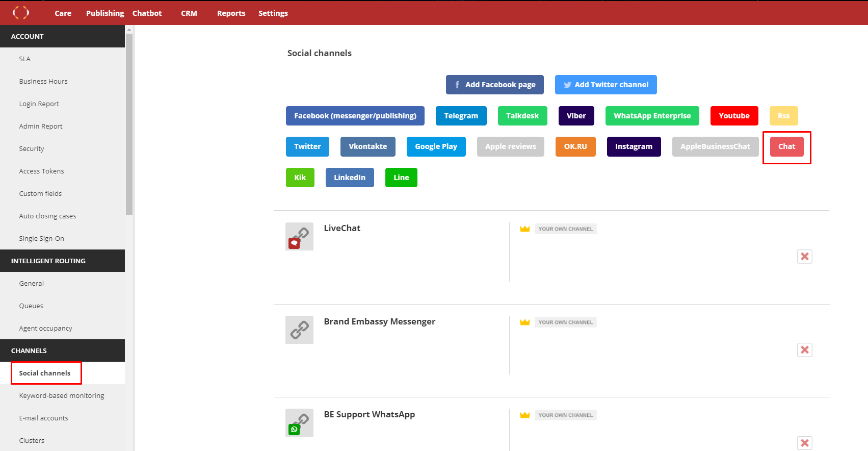Screen dimensions: 868x451
Task: Delete the LiveChat channel with X
Action: click(805, 257)
